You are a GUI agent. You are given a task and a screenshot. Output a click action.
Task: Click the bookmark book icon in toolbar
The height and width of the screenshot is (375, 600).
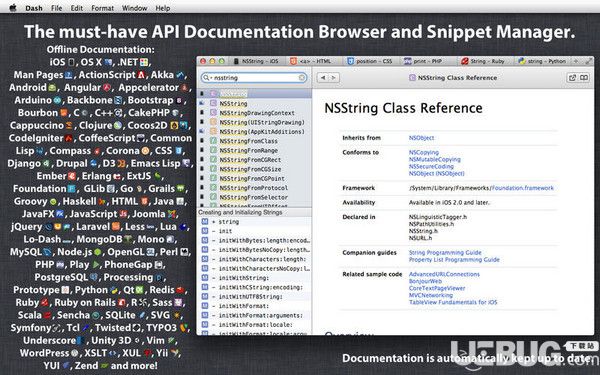pos(584,78)
